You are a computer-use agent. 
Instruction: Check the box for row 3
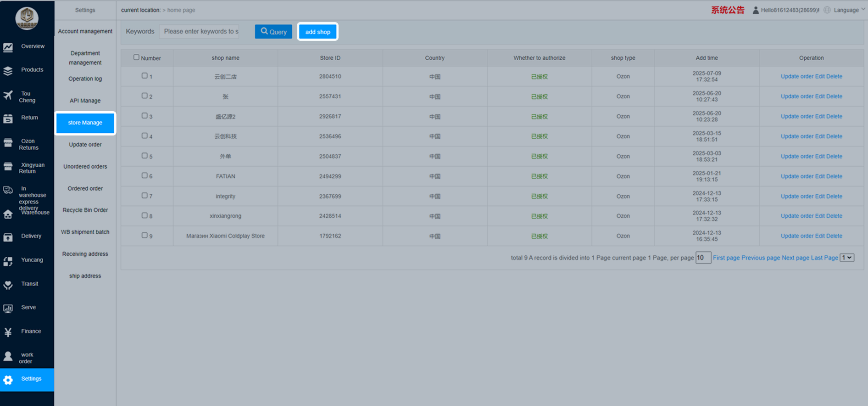point(145,116)
